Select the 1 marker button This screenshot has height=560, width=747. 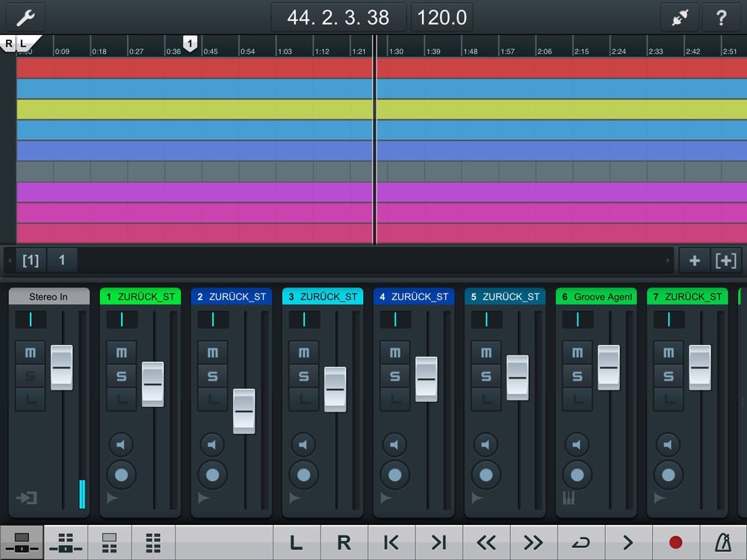tap(62, 261)
